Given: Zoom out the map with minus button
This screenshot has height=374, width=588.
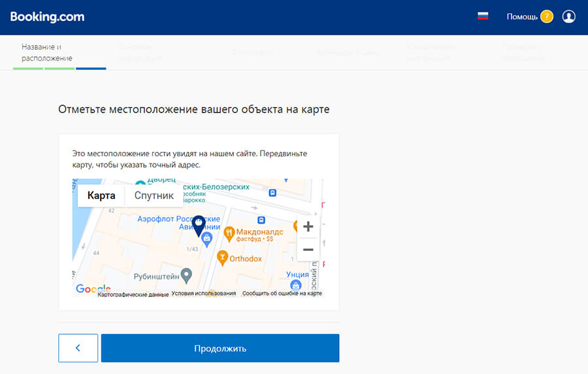Looking at the screenshot, I should (308, 250).
